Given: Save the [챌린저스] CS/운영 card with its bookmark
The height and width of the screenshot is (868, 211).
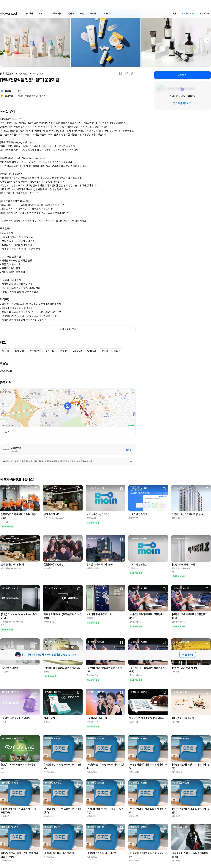Looking at the screenshot, I should coord(79,539).
